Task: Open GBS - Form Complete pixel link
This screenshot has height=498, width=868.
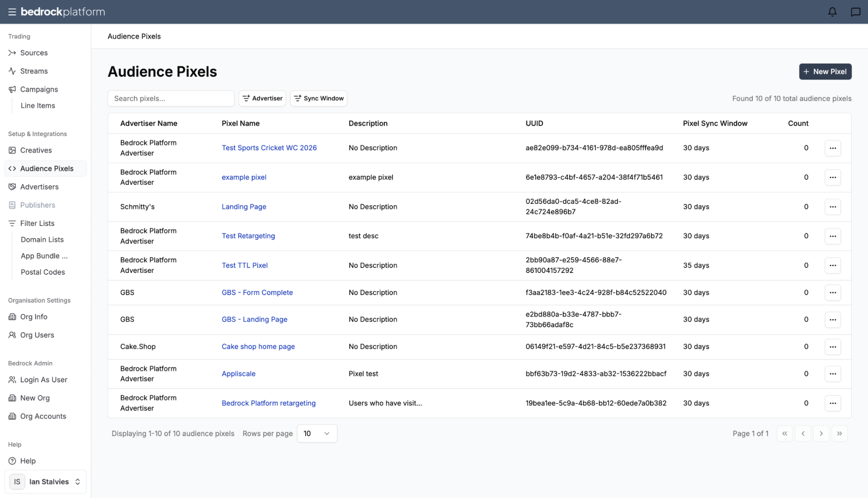Action: 257,292
